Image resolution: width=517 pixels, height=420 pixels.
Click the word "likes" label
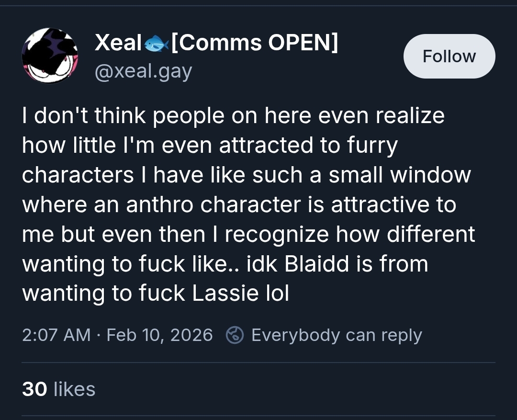click(x=74, y=389)
